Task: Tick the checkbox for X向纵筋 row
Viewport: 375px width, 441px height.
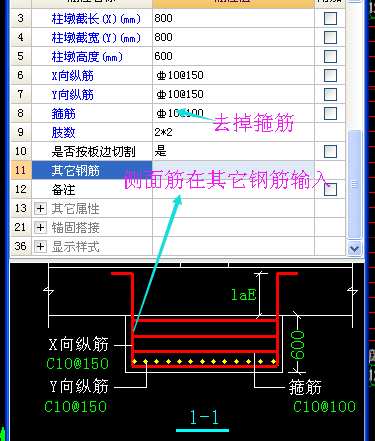Action: [x=330, y=75]
